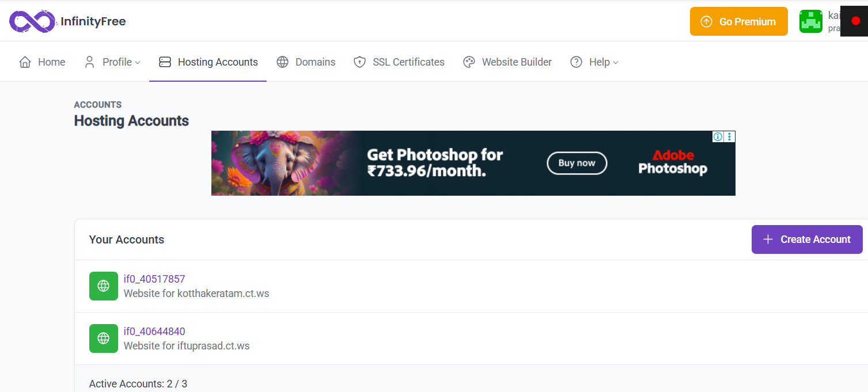Open the if0_40517857 account link
Screen dimensions: 868x392
pos(154,279)
